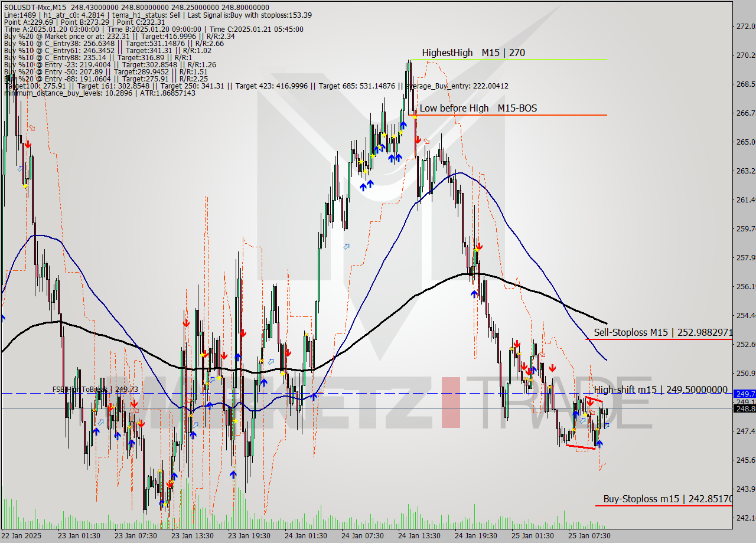Click 265.0 on the price axis
This screenshot has width=756, height=543.
point(745,142)
